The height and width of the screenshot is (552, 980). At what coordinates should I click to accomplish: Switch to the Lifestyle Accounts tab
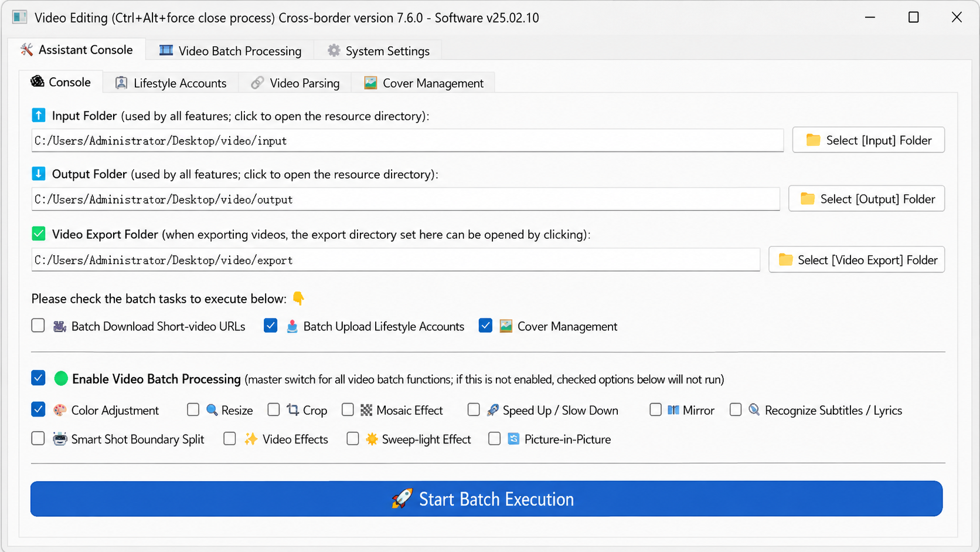171,83
